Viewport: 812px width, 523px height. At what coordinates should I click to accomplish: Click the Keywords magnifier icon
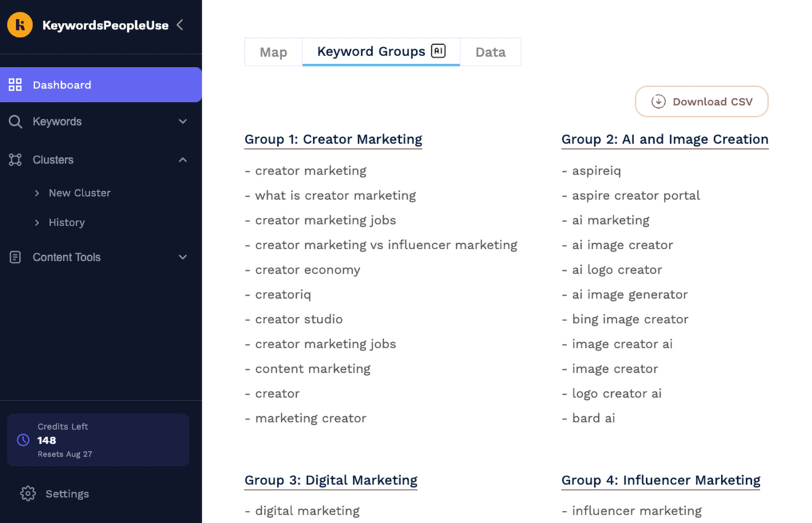pyautogui.click(x=15, y=121)
